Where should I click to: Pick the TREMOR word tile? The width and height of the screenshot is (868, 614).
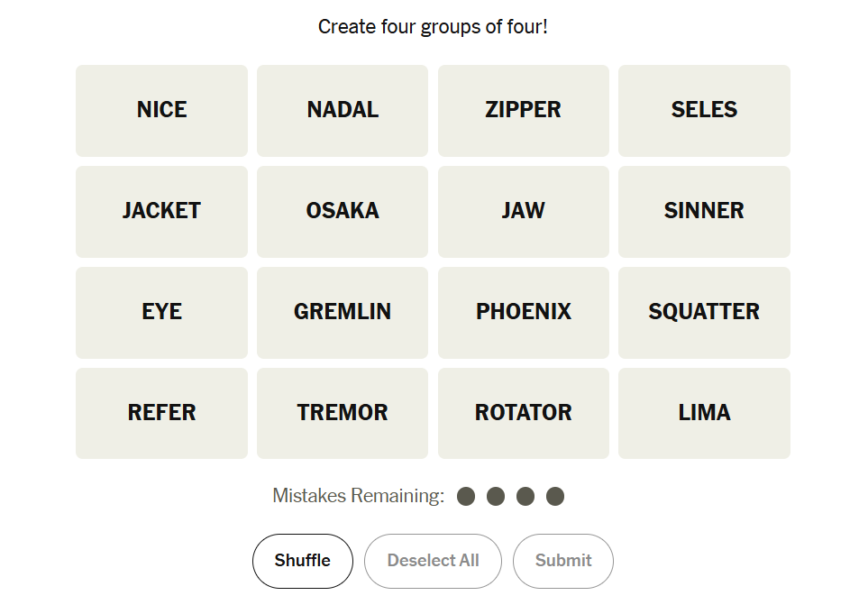343,413
